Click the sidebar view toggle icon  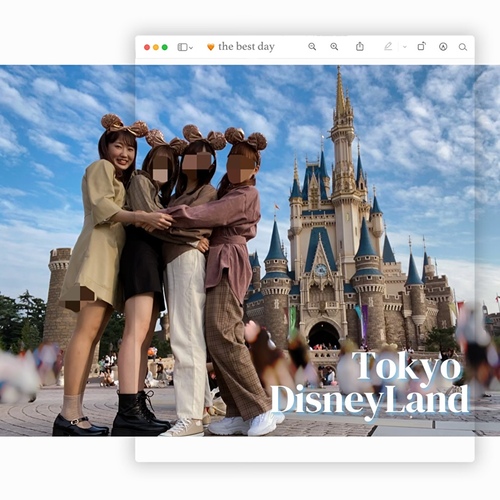182,47
